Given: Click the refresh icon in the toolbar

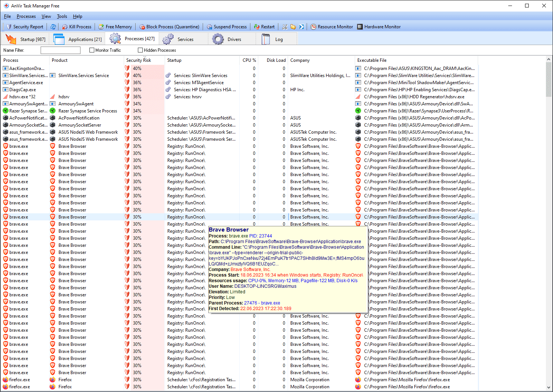Looking at the screenshot, I should [53, 27].
